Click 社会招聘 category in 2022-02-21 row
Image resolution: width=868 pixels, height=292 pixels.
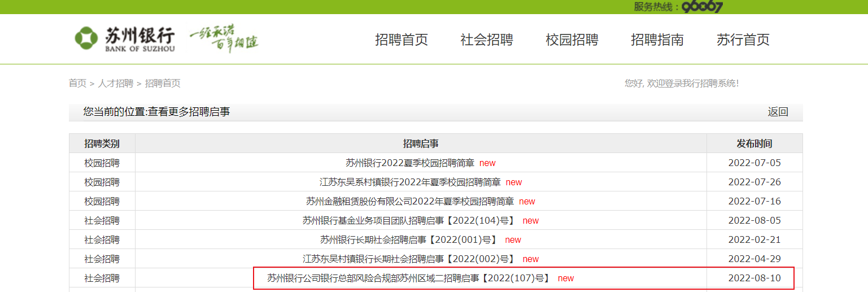pos(102,239)
